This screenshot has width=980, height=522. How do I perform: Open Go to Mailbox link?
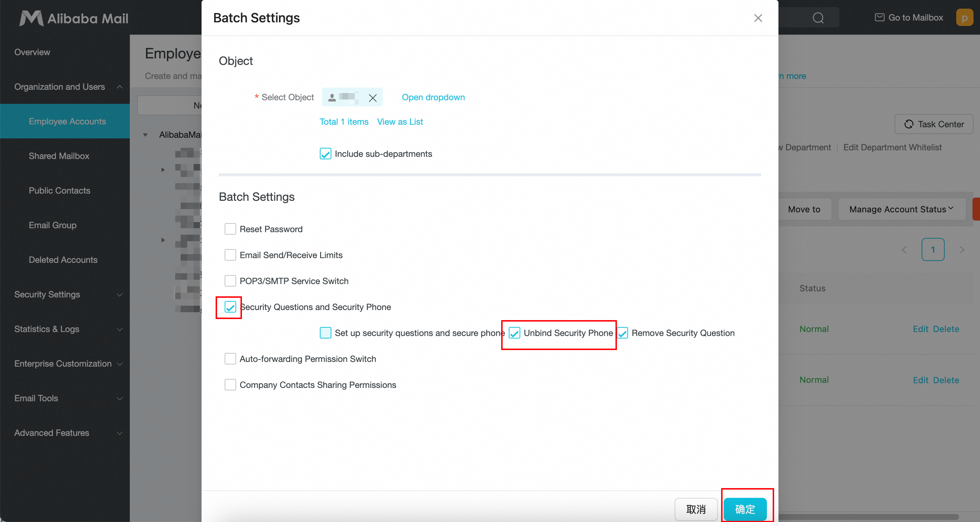click(x=909, y=18)
